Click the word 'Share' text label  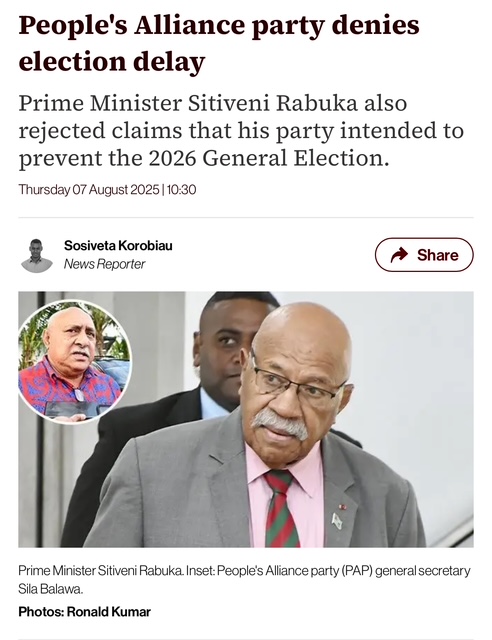(438, 255)
